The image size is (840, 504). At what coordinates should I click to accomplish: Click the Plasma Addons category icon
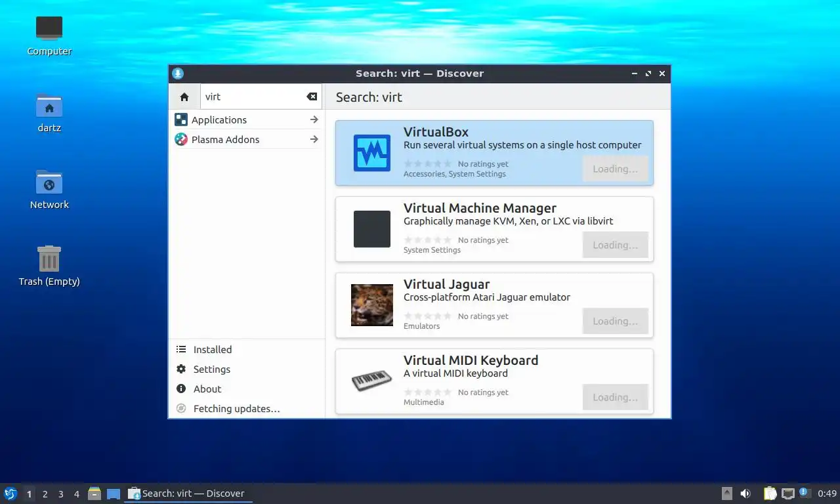coord(181,139)
